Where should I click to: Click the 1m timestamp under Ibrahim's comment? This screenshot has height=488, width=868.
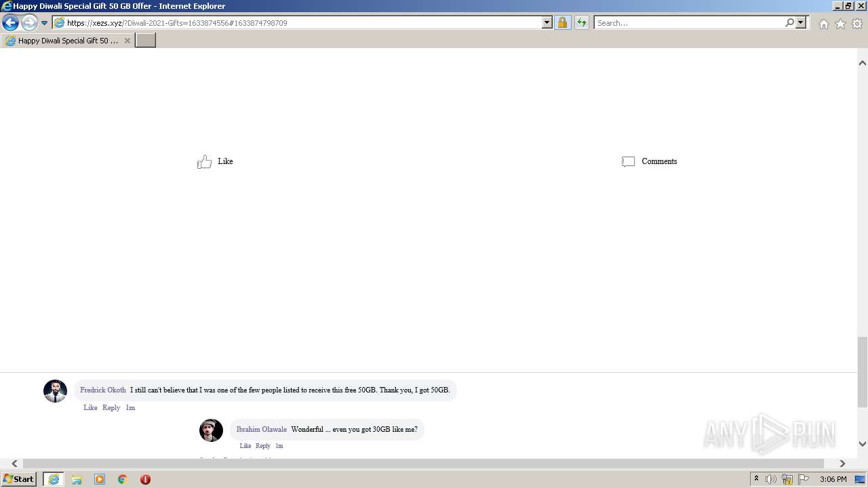(279, 446)
